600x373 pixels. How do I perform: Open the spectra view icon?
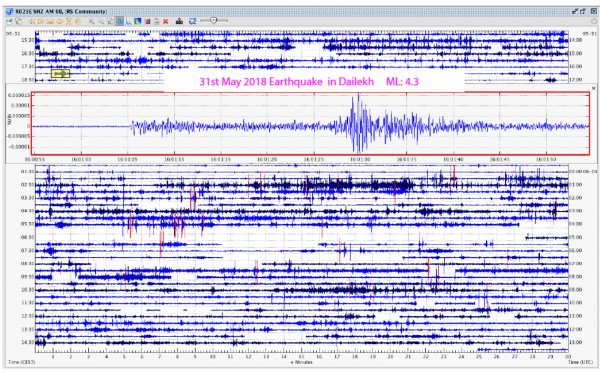(128, 21)
